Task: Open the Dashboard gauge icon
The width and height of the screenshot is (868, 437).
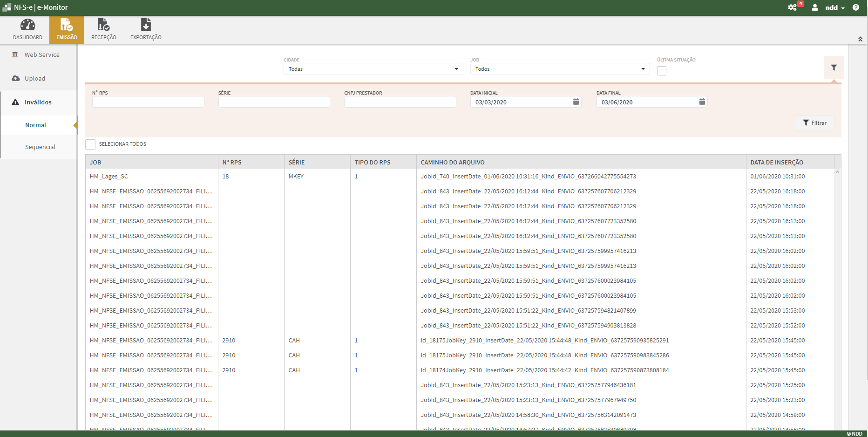Action: click(x=27, y=25)
